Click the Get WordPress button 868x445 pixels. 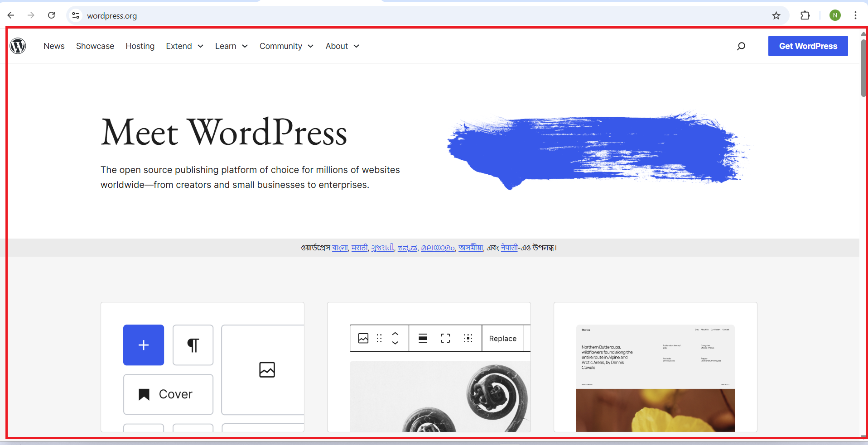click(x=808, y=46)
